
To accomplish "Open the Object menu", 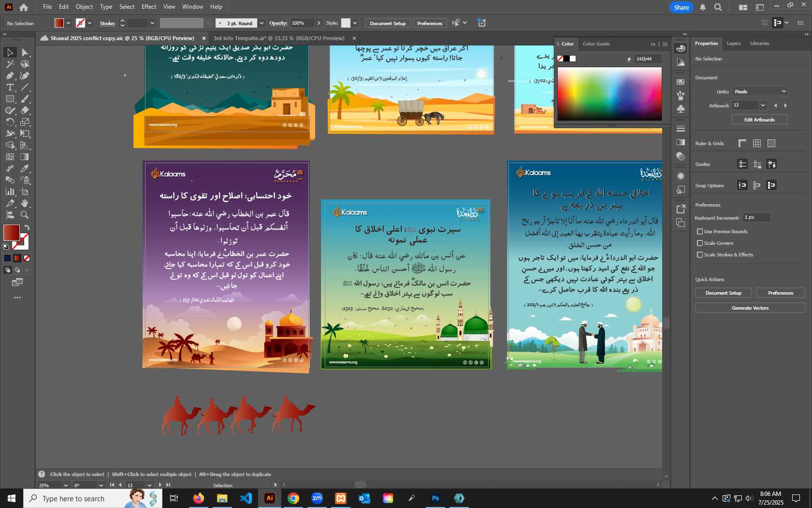I will pos(84,7).
